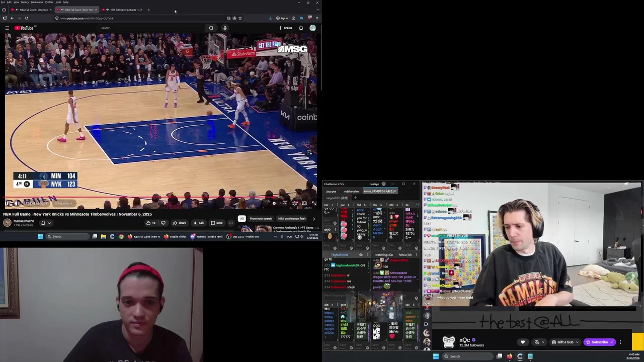Open Twitch channel three-dot options menu

tap(620, 342)
